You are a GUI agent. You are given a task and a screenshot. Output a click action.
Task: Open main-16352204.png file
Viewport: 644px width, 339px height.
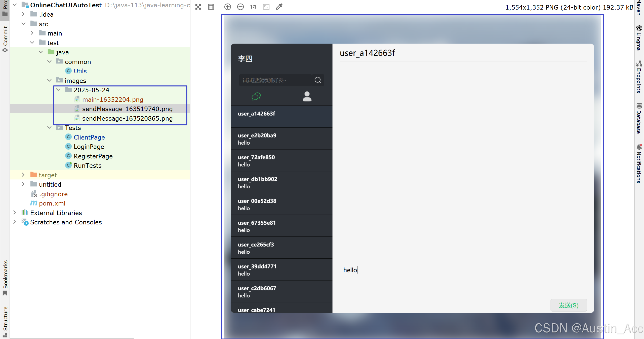coord(112,99)
